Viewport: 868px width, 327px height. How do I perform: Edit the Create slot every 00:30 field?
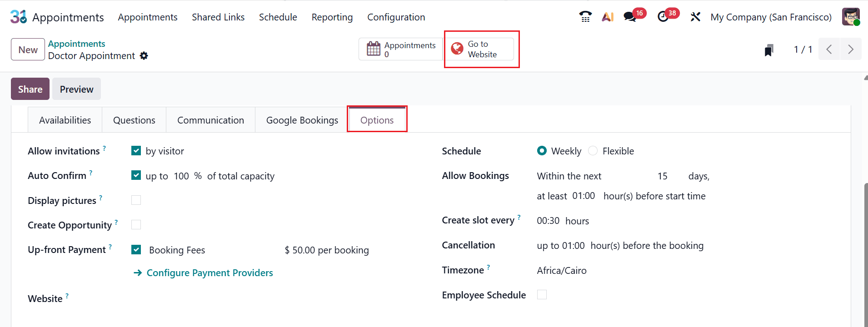[548, 221]
